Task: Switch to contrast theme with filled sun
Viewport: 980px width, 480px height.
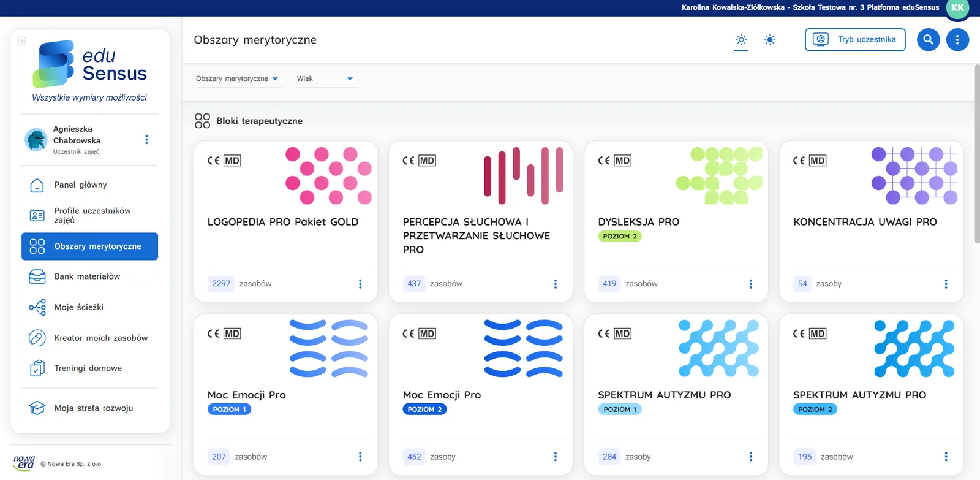Action: (770, 40)
